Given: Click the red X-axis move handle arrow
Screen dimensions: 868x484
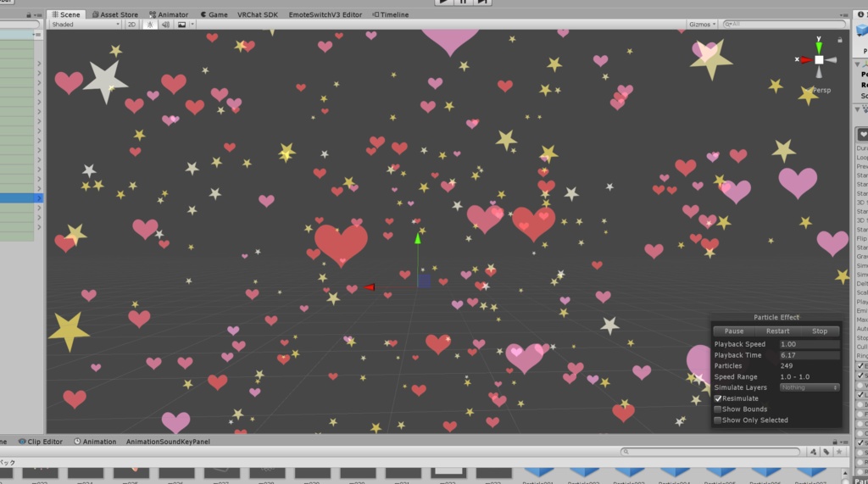Looking at the screenshot, I should 370,287.
